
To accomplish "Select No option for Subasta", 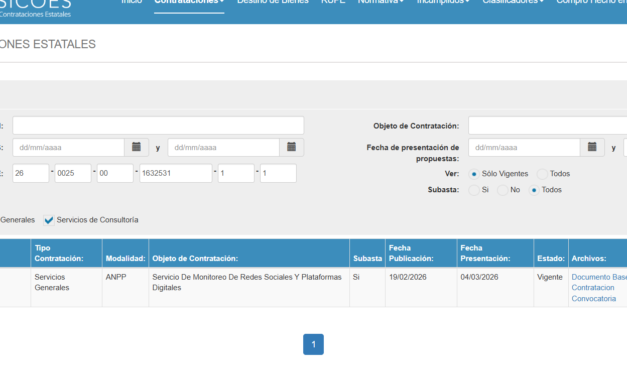I will [x=502, y=190].
